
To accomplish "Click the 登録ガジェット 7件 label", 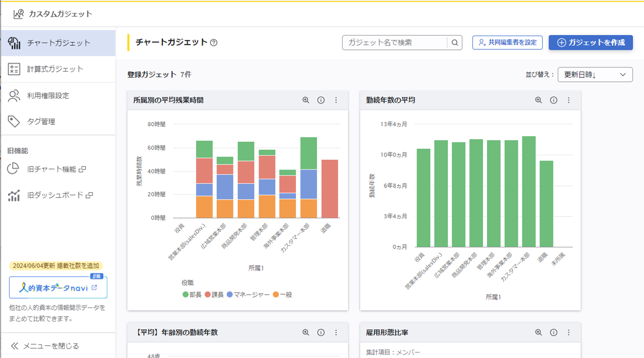I will pyautogui.click(x=159, y=74).
